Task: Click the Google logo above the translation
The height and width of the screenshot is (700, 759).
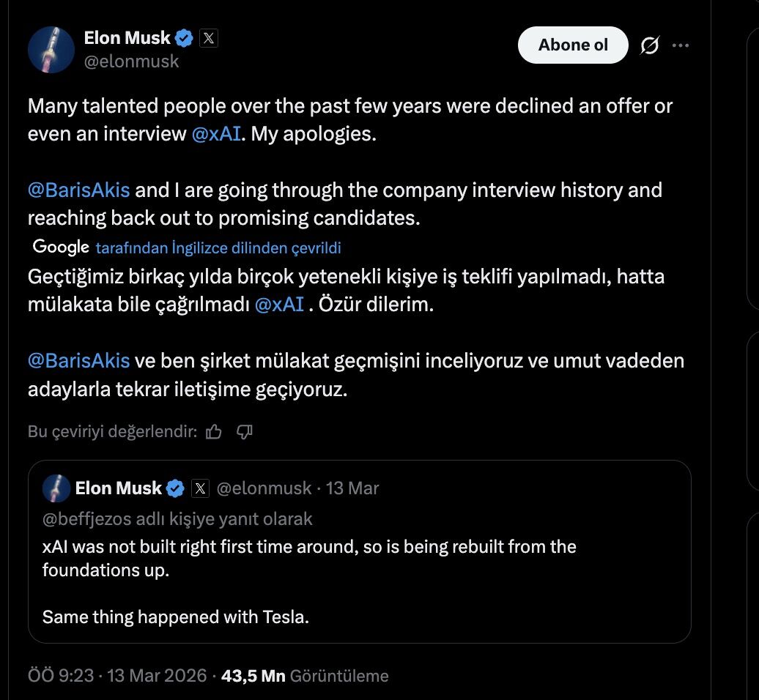Action: pyautogui.click(x=59, y=247)
